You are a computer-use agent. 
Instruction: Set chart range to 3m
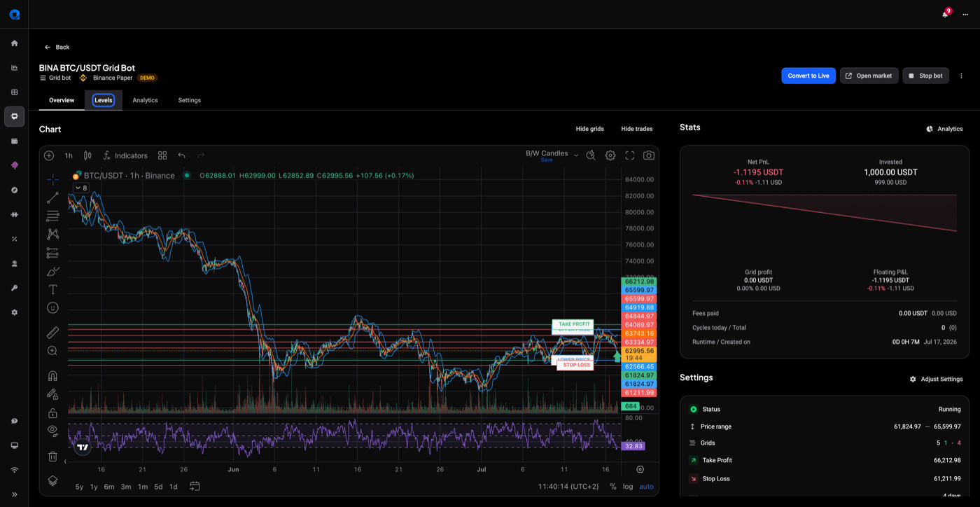[x=126, y=487]
